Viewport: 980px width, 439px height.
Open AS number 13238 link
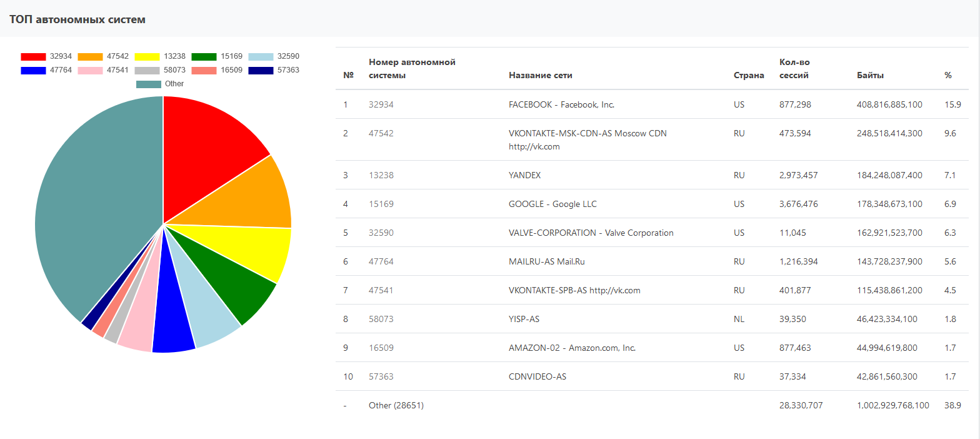click(381, 175)
